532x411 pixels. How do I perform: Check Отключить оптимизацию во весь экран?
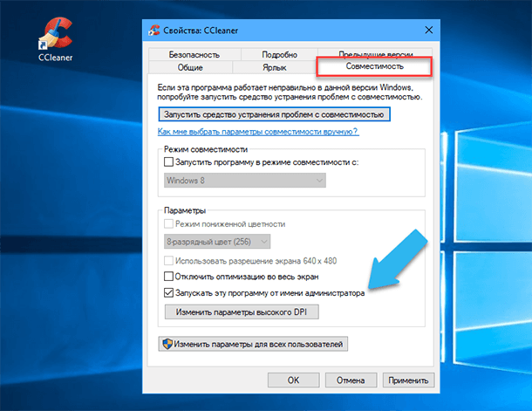click(x=168, y=277)
